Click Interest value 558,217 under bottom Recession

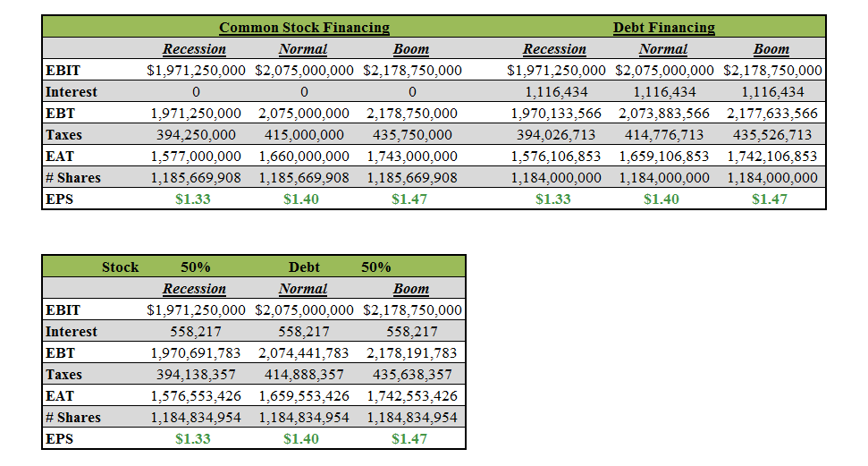(194, 332)
